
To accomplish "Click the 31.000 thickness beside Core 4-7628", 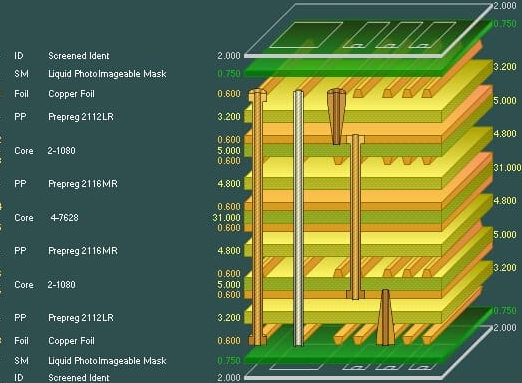I will (x=226, y=218).
